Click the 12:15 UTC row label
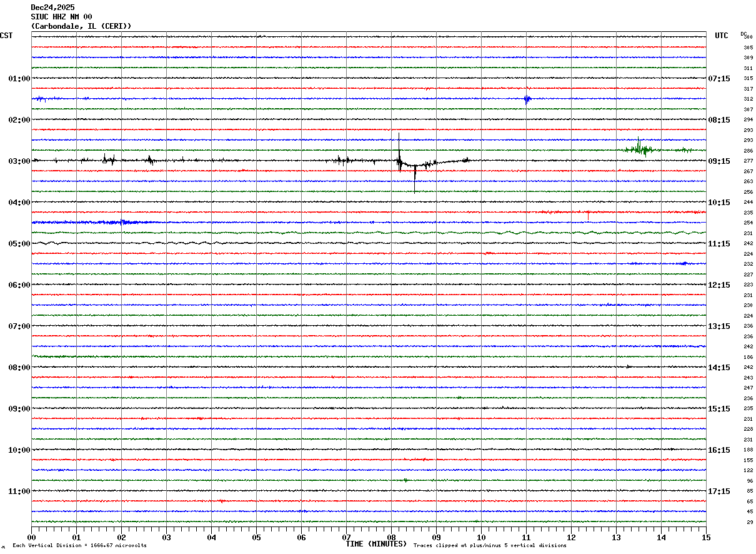The height and width of the screenshot is (554, 756). tap(719, 285)
